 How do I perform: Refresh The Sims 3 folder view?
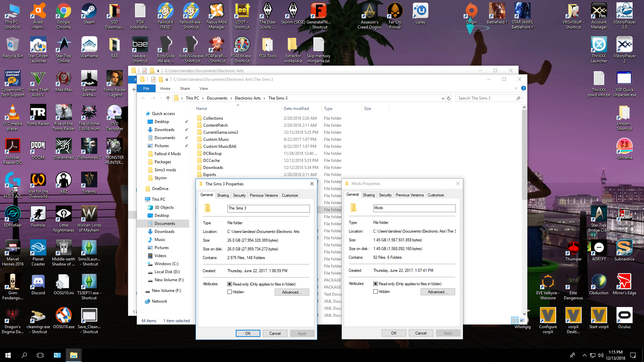[449, 98]
